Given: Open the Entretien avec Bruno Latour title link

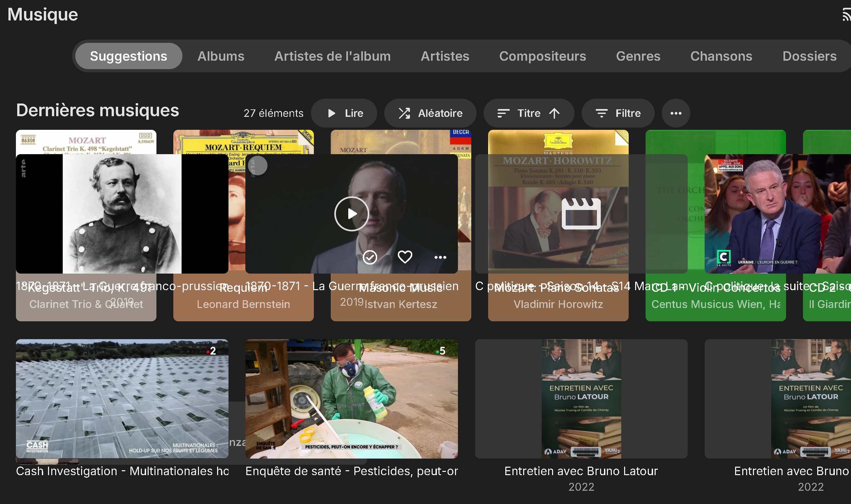Looking at the screenshot, I should pyautogui.click(x=581, y=471).
